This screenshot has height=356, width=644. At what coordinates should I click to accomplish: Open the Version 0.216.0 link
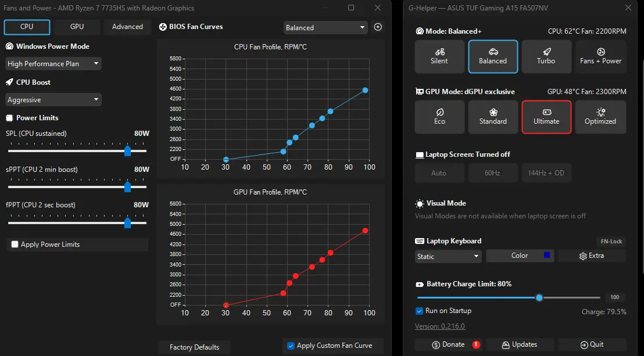440,326
